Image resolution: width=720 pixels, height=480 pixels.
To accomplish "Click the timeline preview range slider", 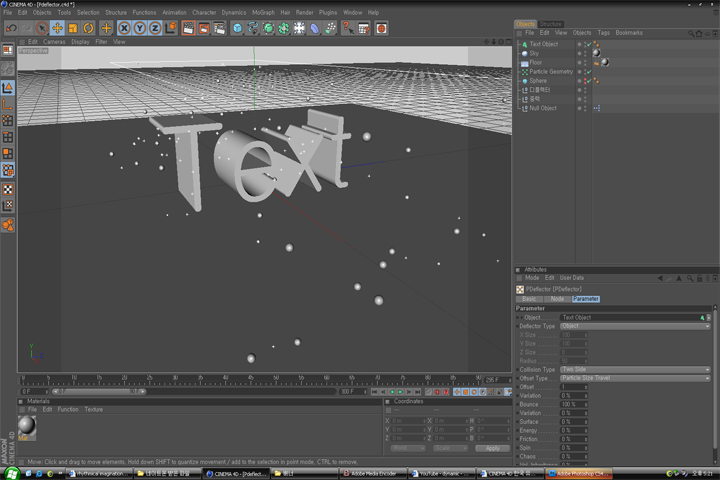I will tap(99, 392).
